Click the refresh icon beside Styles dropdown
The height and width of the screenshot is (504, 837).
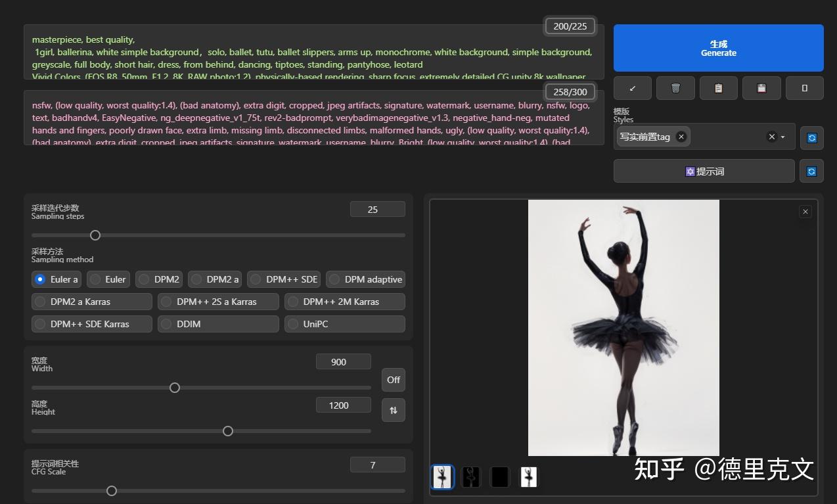coord(811,137)
